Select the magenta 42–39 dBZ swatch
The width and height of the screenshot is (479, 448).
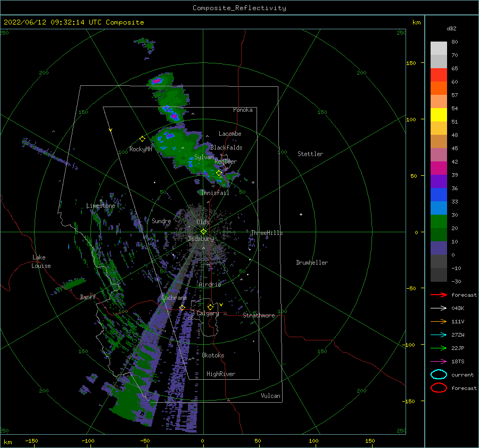(439, 168)
